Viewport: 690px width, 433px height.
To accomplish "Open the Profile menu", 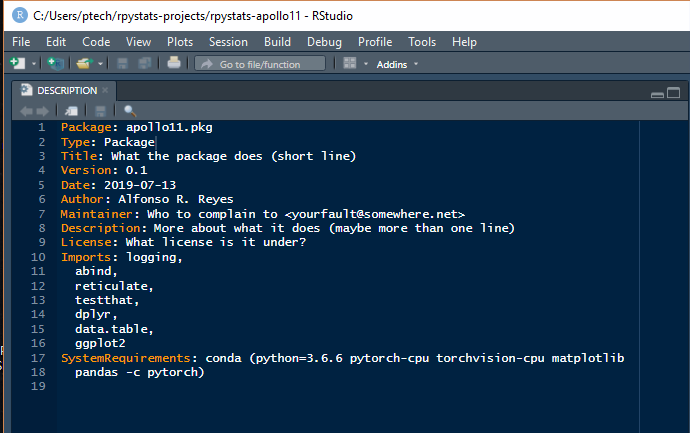I will 375,42.
